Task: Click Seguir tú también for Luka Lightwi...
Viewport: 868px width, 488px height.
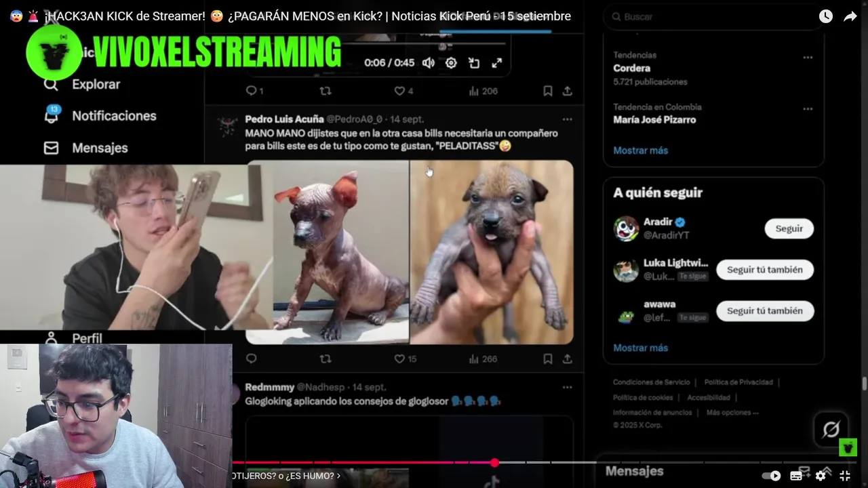Action: pos(765,270)
